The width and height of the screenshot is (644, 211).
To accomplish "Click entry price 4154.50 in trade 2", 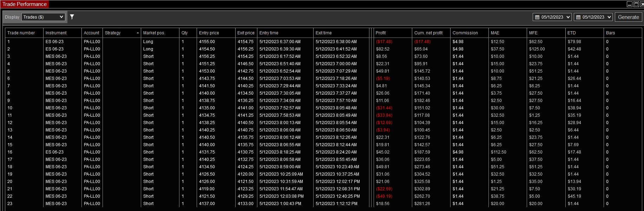I will 207,49.
